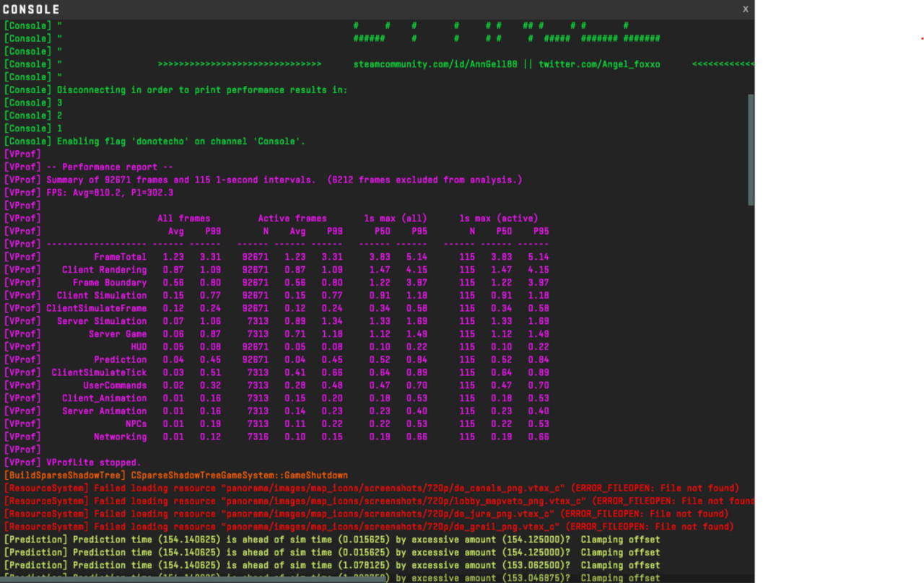Click the 'HUD' row label
Screen dimensions: 924x583
(139, 347)
